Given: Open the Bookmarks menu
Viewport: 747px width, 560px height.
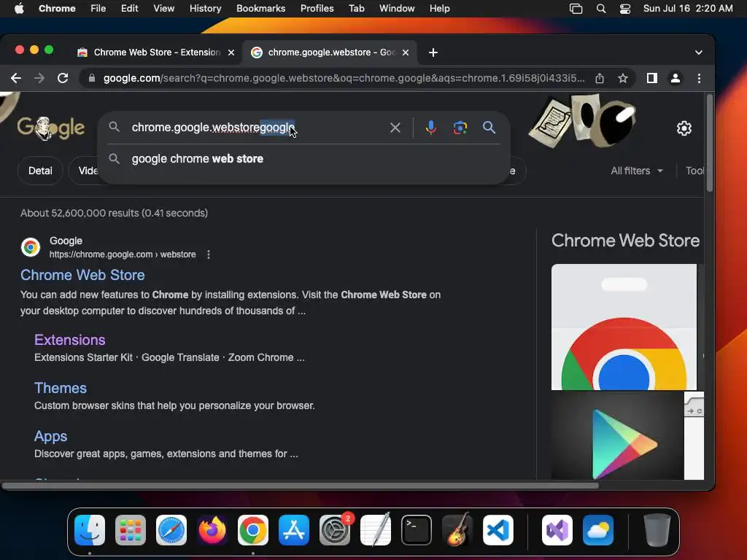Looking at the screenshot, I should [260, 9].
